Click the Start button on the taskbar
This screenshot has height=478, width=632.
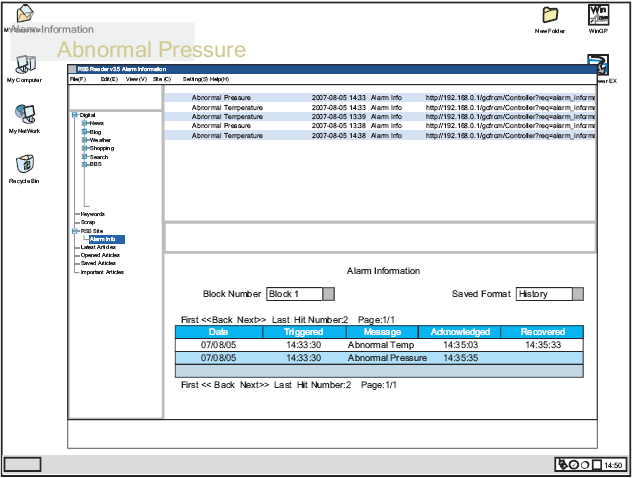tap(22, 465)
